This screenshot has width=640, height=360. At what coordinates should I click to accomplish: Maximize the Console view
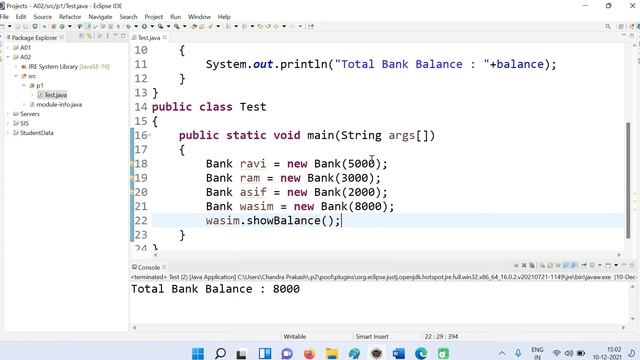point(632,266)
